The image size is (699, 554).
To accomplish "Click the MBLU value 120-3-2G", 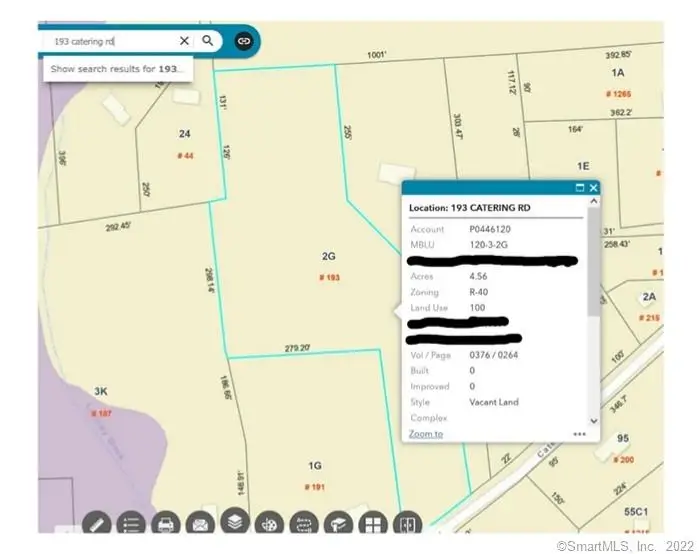I will tap(489, 245).
